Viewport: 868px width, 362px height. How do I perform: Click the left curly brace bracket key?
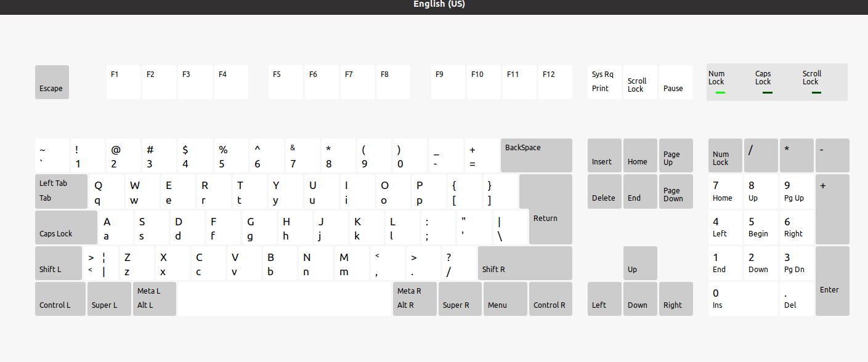pyautogui.click(x=464, y=191)
